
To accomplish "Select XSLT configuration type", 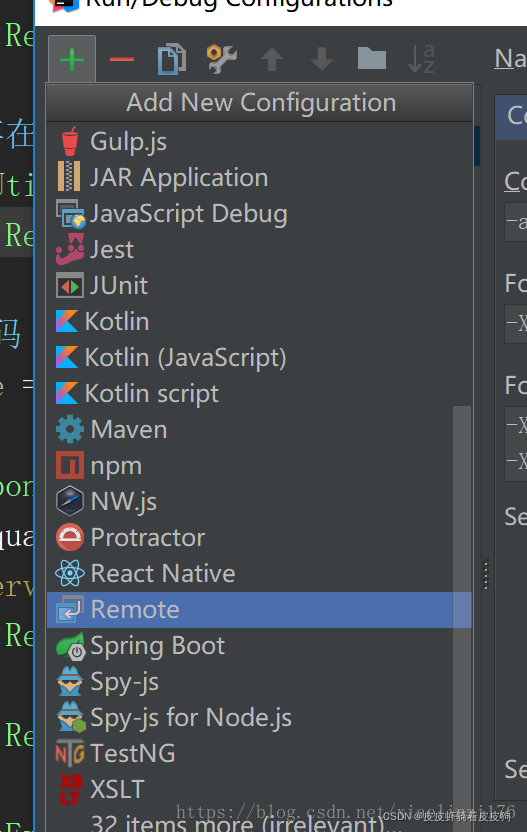I will click(x=259, y=790).
